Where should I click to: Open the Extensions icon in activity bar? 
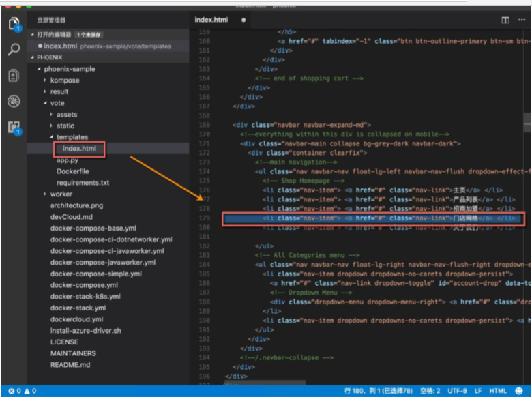point(14,128)
